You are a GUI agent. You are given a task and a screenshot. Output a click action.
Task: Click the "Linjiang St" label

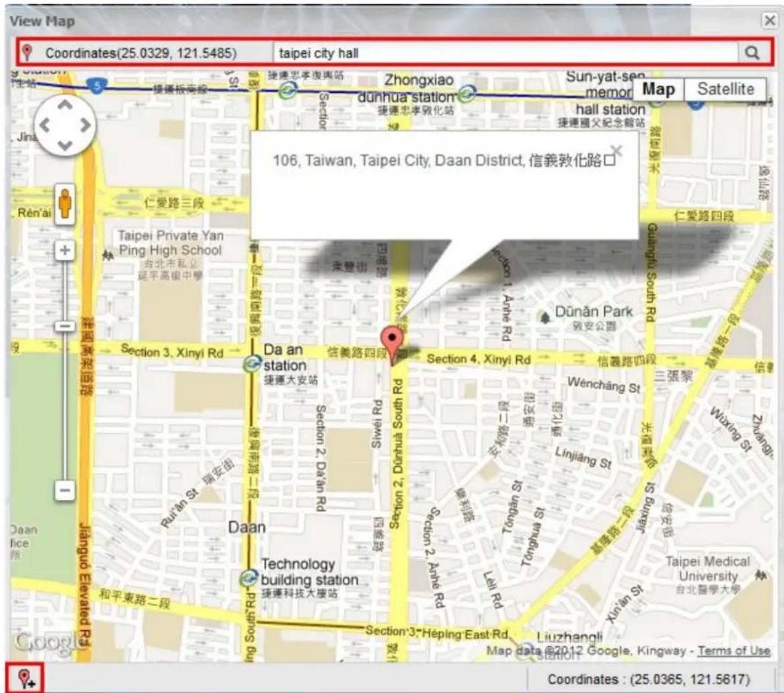pos(583,458)
